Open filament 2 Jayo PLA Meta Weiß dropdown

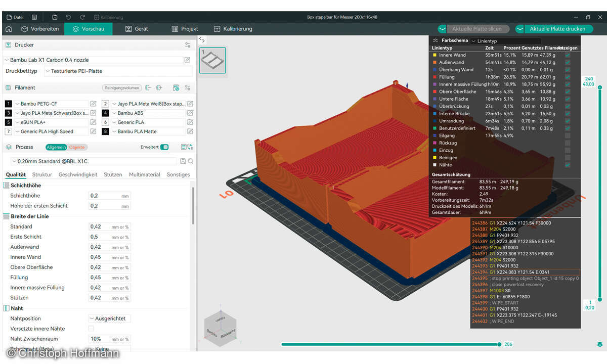click(148, 104)
